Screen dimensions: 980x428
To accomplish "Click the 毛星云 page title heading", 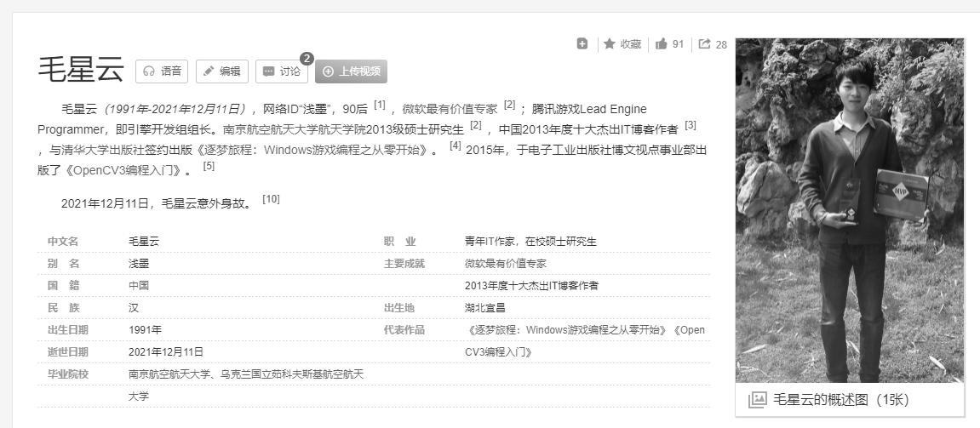I will (81, 70).
